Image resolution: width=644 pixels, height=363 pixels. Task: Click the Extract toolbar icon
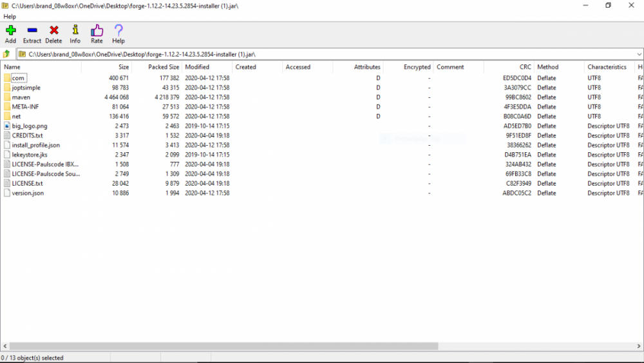(32, 30)
